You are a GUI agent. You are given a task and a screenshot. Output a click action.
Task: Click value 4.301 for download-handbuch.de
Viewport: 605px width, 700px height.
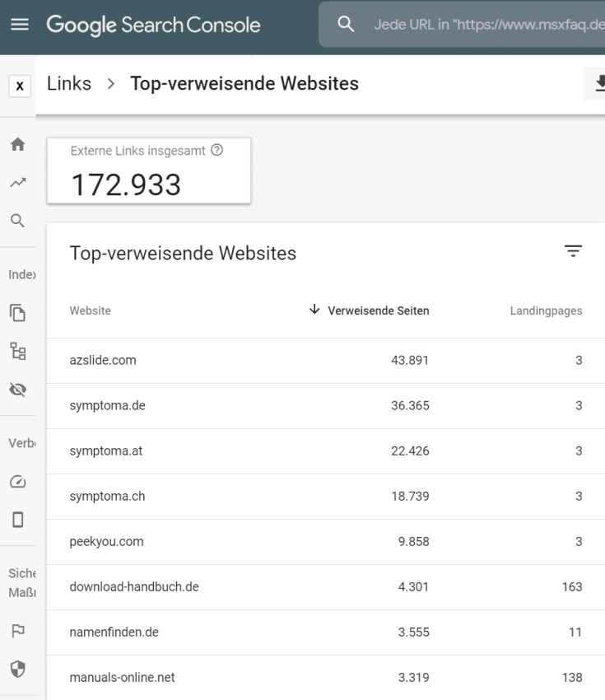tap(413, 587)
